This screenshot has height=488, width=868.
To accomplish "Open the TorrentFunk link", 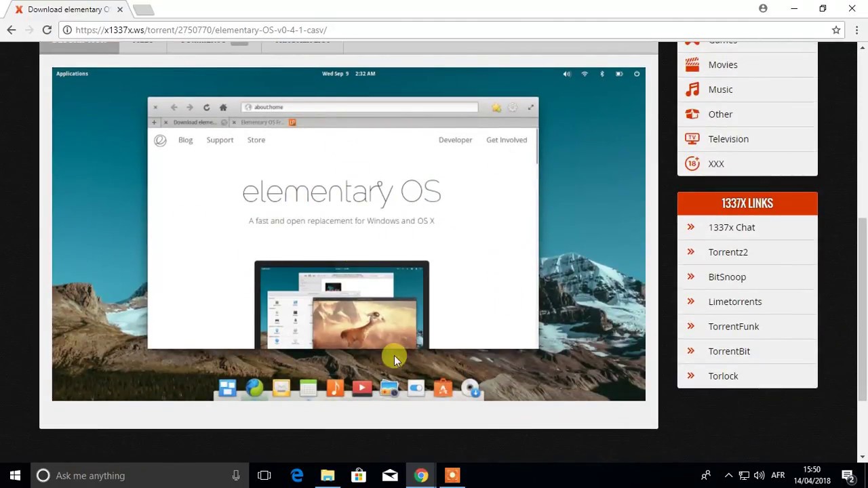I will [x=734, y=326].
